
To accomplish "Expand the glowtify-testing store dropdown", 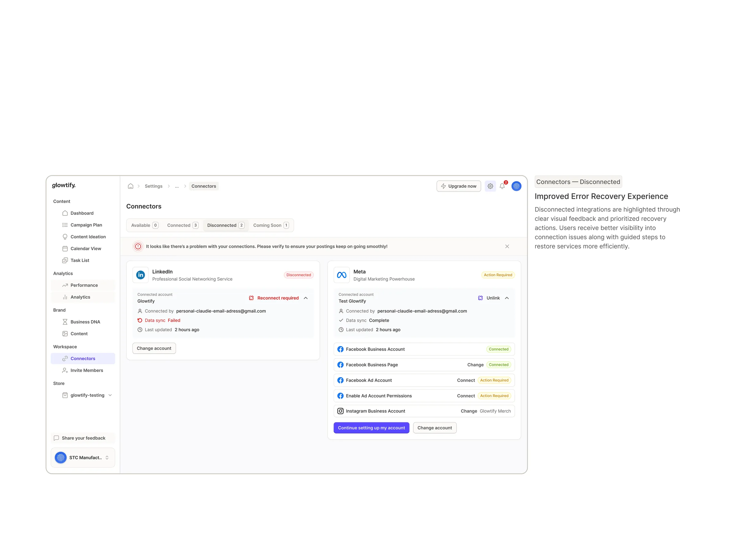I will click(x=110, y=395).
